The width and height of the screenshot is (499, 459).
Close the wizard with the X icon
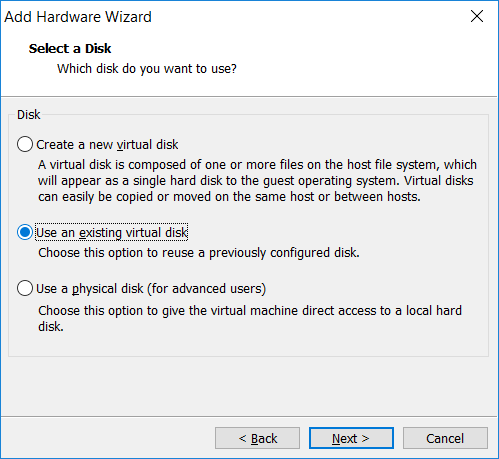(x=477, y=16)
